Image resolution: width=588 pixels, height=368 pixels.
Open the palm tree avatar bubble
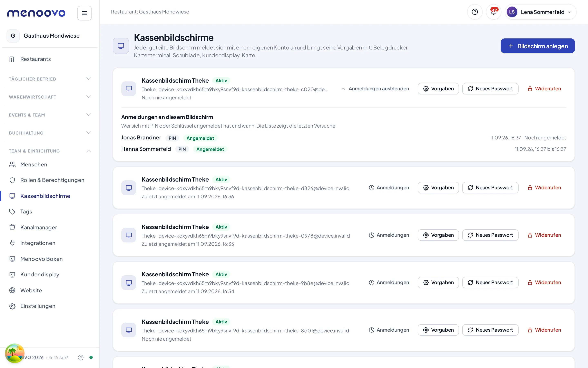(14, 353)
